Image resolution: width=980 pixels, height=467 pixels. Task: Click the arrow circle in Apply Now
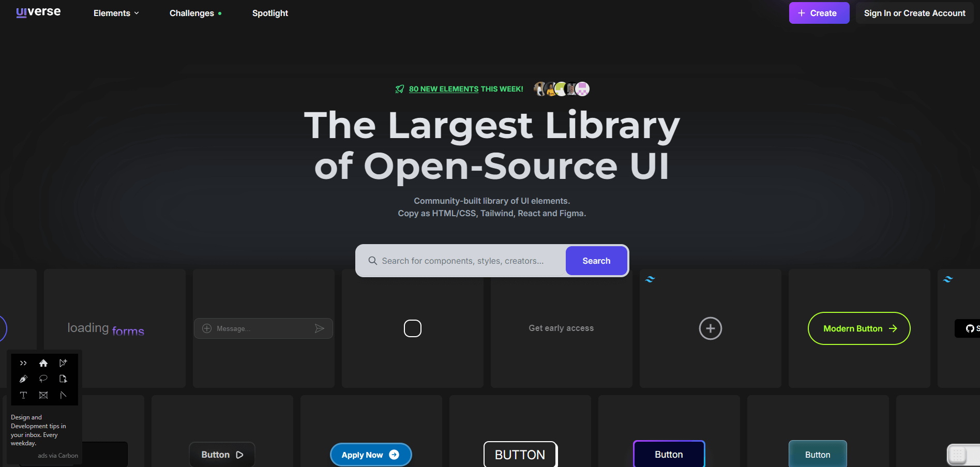pos(394,455)
